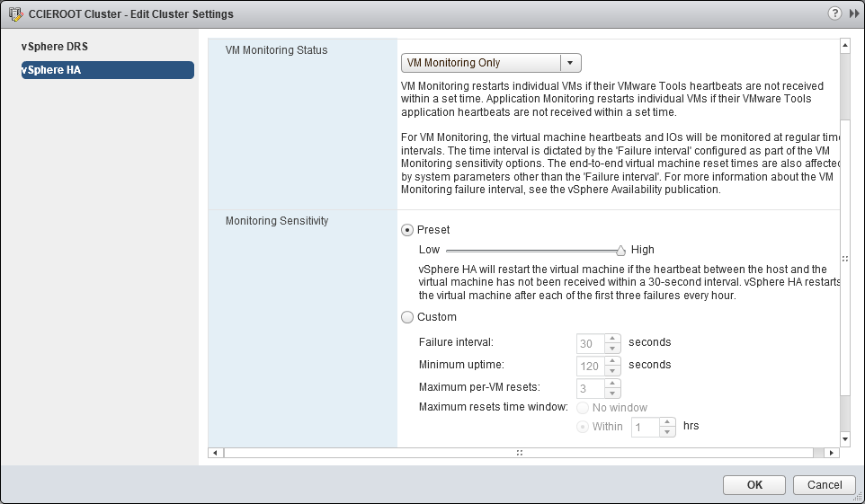Click the Within hours input field

[x=645, y=427]
